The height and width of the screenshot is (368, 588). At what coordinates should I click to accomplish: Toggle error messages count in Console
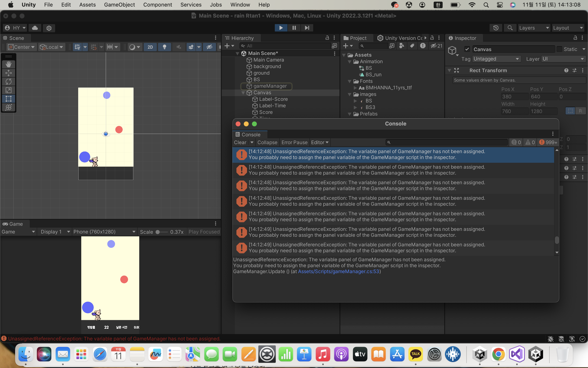pos(548,142)
